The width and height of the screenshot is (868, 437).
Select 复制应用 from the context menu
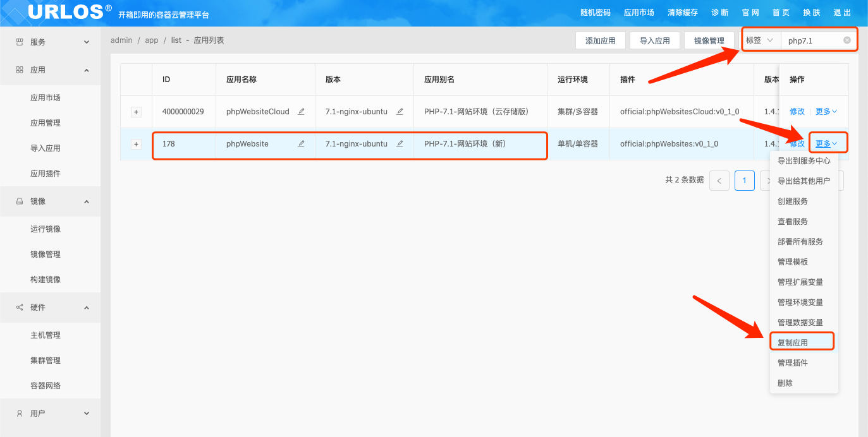coord(792,341)
